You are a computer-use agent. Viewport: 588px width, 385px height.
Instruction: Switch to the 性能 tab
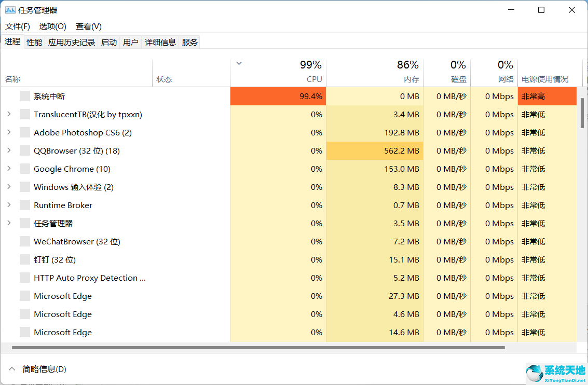click(x=34, y=42)
